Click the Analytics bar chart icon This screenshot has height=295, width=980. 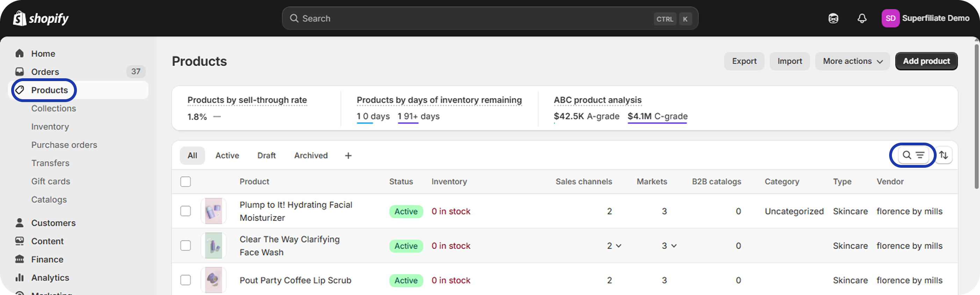coord(20,278)
